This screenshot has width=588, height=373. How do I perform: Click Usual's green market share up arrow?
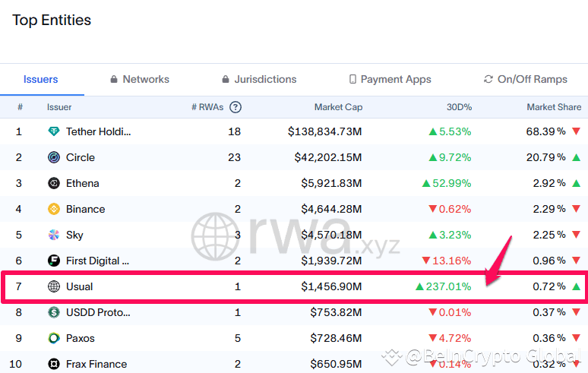(x=577, y=287)
